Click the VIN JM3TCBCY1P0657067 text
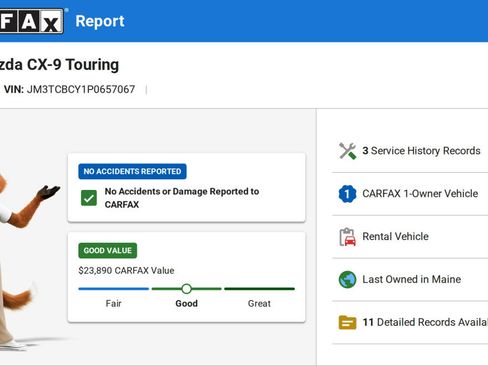488x366 pixels. [x=69, y=89]
